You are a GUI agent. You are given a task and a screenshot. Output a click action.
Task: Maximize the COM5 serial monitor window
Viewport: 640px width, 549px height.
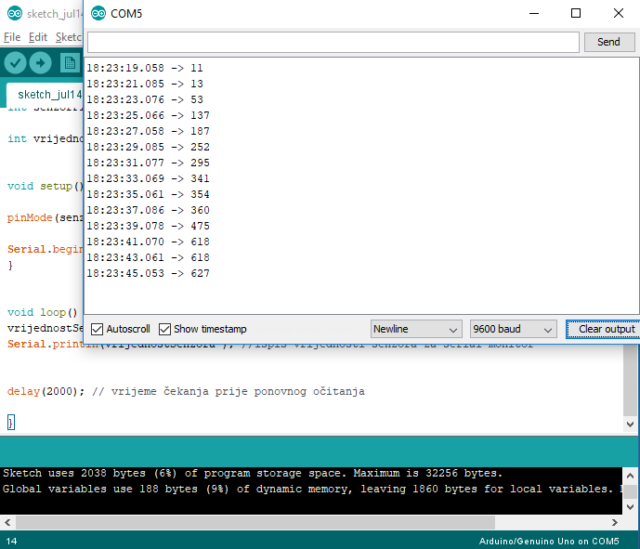(x=576, y=14)
